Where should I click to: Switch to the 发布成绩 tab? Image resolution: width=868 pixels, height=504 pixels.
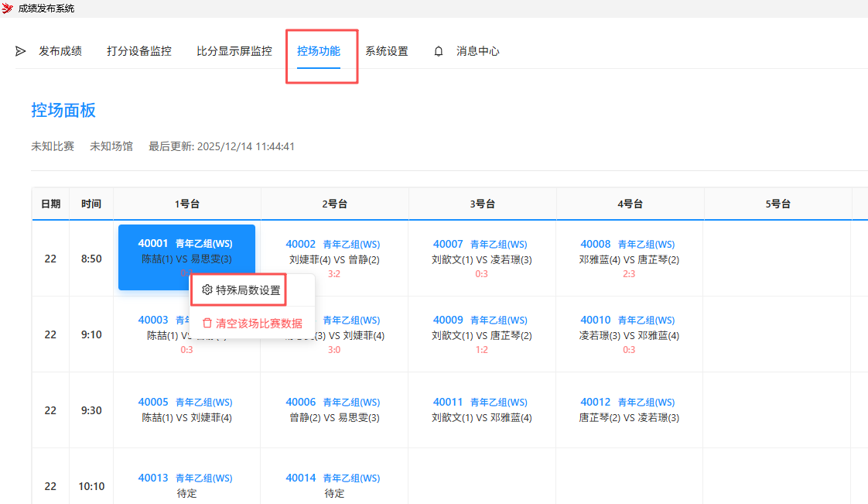(x=61, y=50)
